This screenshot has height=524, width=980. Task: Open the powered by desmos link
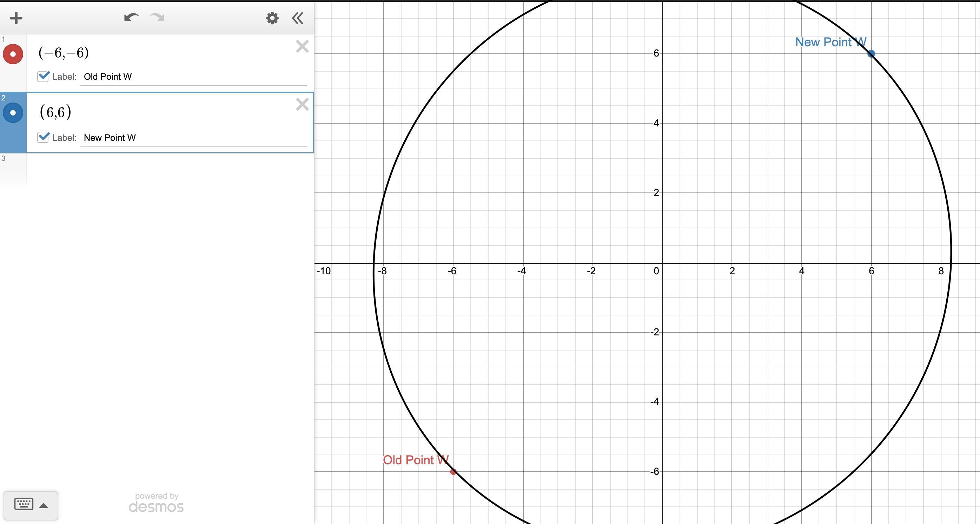[x=156, y=503]
